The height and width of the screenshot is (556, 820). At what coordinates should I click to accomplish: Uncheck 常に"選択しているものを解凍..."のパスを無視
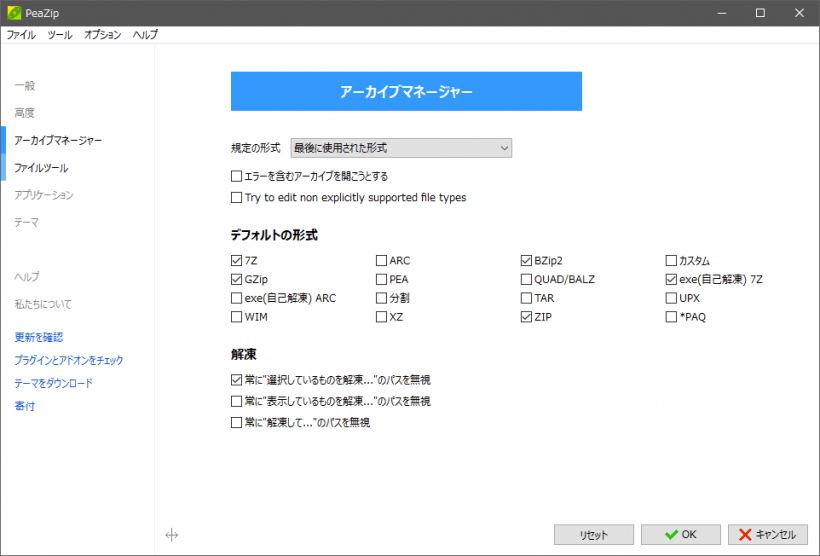236,380
